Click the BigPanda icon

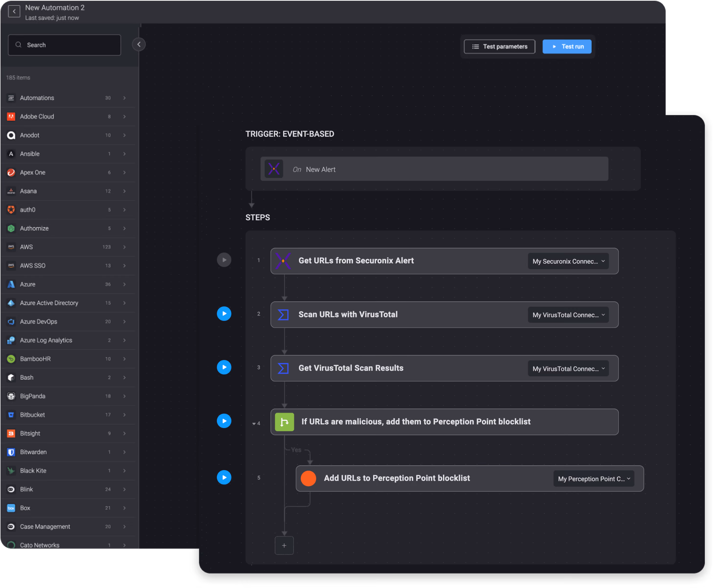point(11,396)
